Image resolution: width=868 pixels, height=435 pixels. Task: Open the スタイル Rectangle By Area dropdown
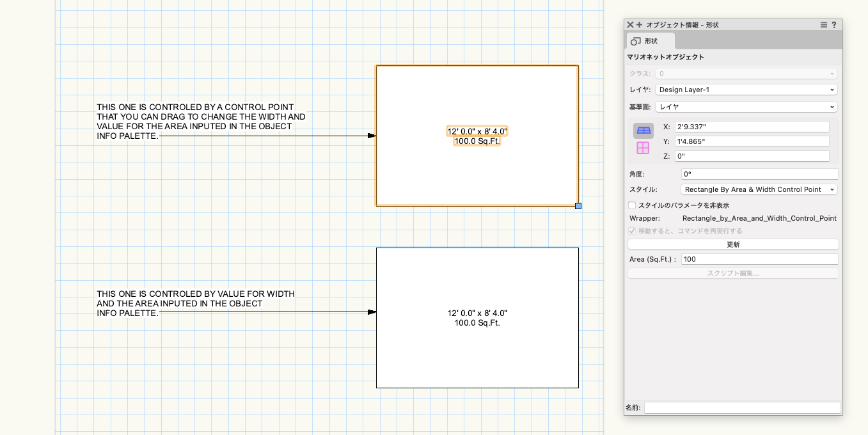759,189
